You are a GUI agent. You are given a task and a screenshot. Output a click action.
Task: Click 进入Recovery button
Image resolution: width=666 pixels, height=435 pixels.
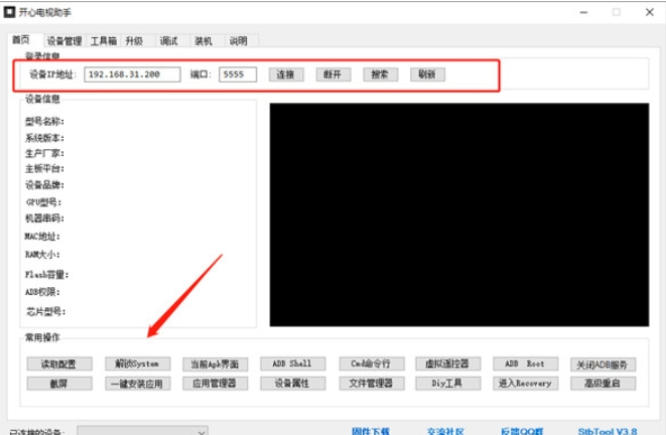click(525, 383)
